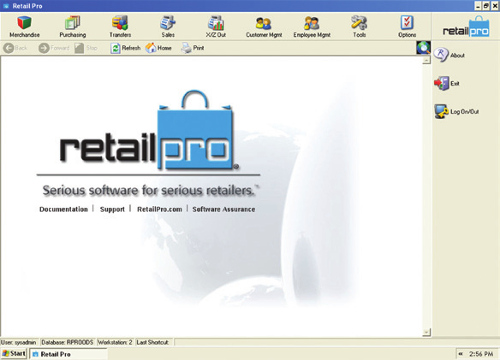The width and height of the screenshot is (500, 360).
Task: Open the Options icon
Action: tap(407, 27)
